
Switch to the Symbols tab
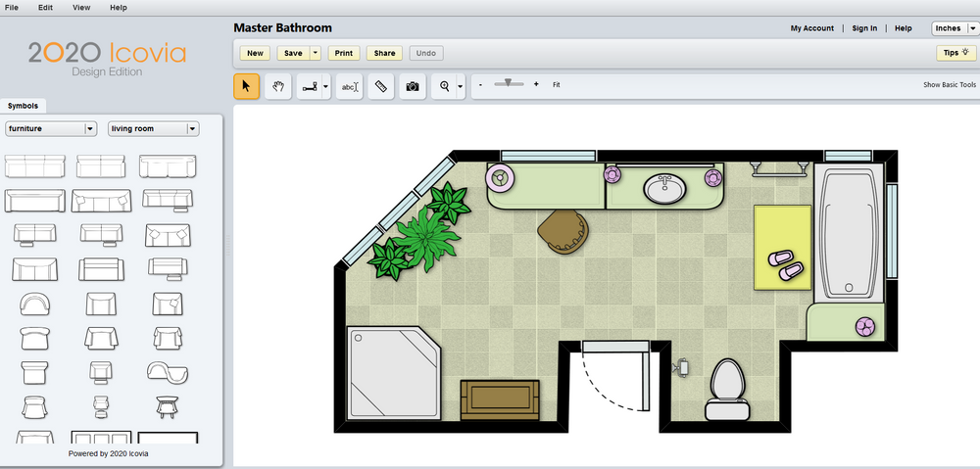click(23, 106)
